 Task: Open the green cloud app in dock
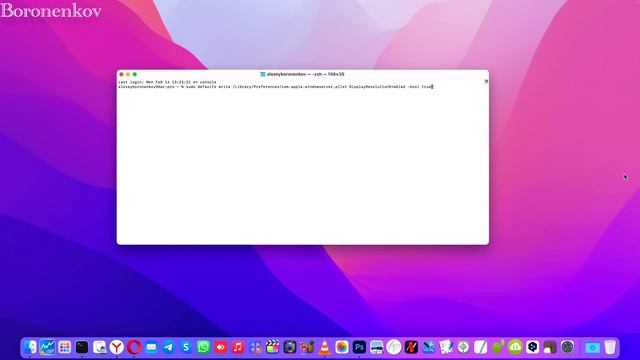(515, 347)
